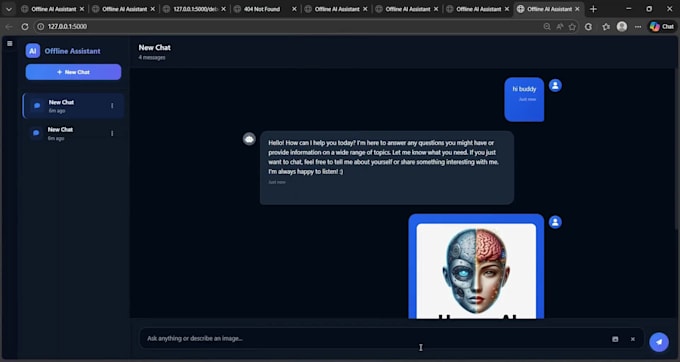This screenshot has width=680, height=362.
Task: Click the user avatar beside 'hi buddy'
Action: coord(555,85)
